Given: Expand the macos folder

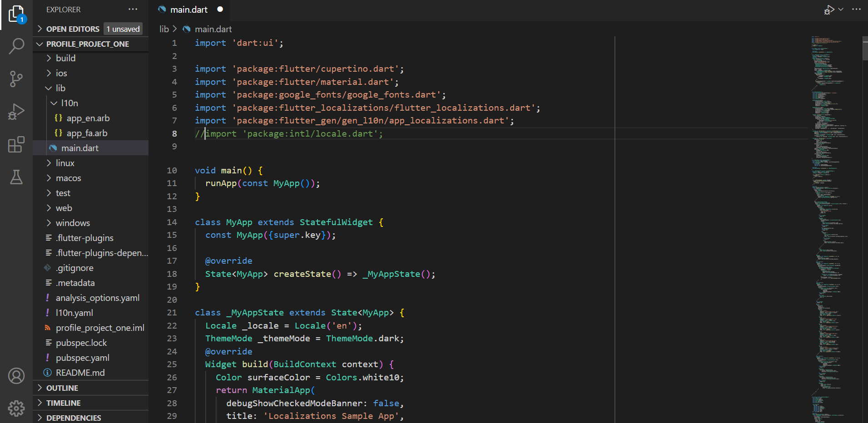Looking at the screenshot, I should tap(90, 178).
